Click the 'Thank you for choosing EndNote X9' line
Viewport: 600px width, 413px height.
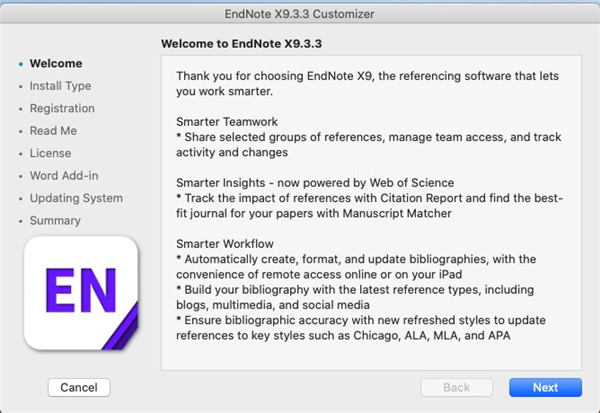[367, 76]
